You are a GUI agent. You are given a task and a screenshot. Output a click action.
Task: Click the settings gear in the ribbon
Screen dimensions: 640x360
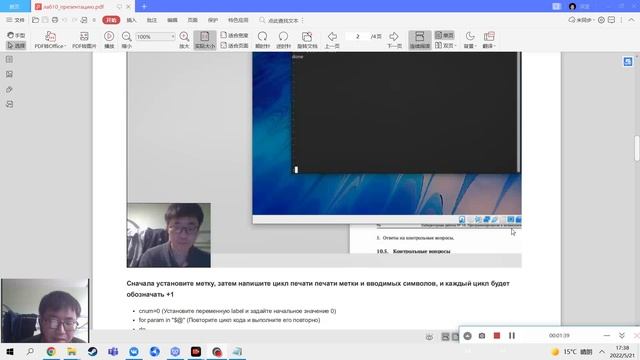(601, 20)
